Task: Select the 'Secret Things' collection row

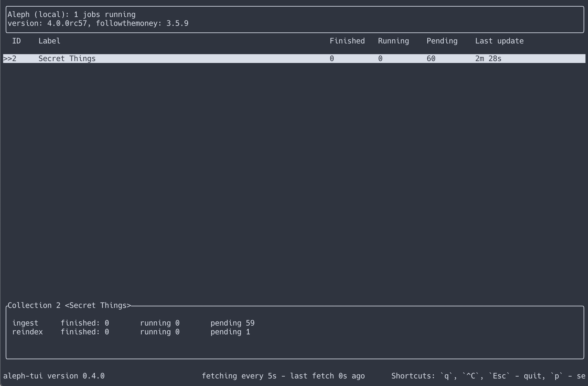Action: pos(294,59)
